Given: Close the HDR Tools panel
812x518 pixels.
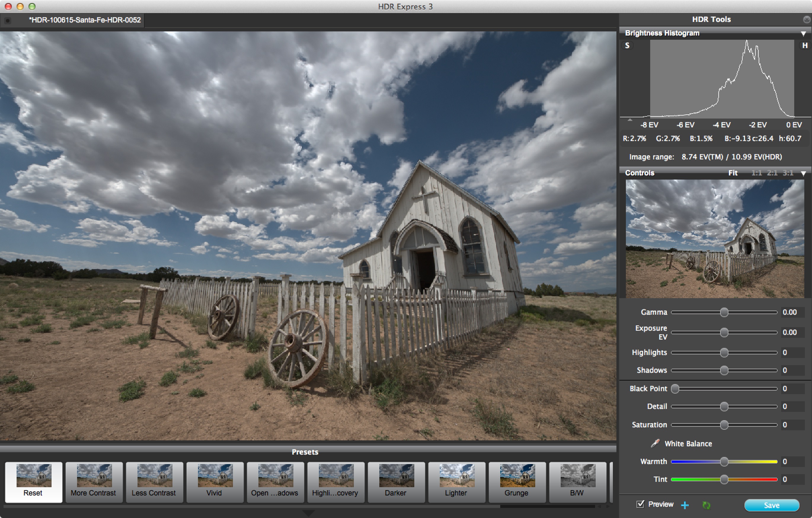Looking at the screenshot, I should click(x=806, y=20).
